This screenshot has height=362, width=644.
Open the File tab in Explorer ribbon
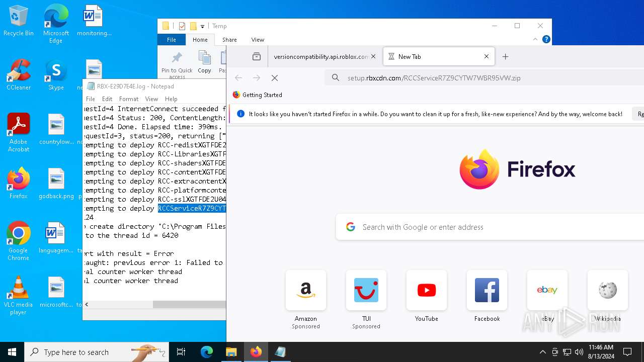point(172,40)
